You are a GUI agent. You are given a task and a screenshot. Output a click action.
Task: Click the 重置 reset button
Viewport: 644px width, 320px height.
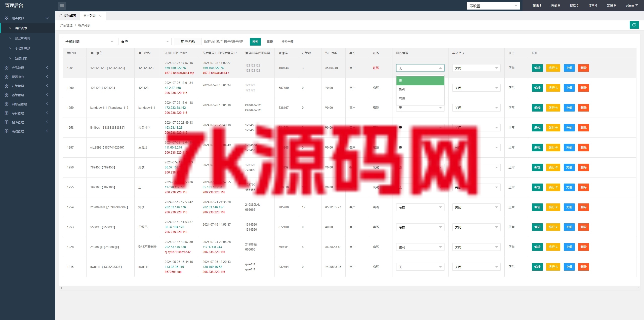[270, 42]
